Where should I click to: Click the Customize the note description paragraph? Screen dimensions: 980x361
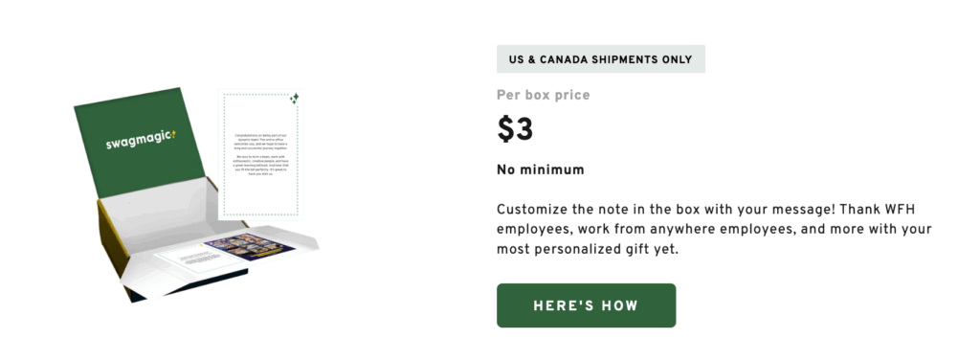[714, 229]
